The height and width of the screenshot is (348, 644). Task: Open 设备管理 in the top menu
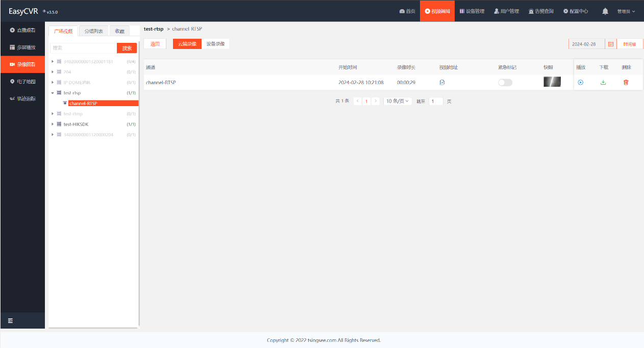coord(472,11)
